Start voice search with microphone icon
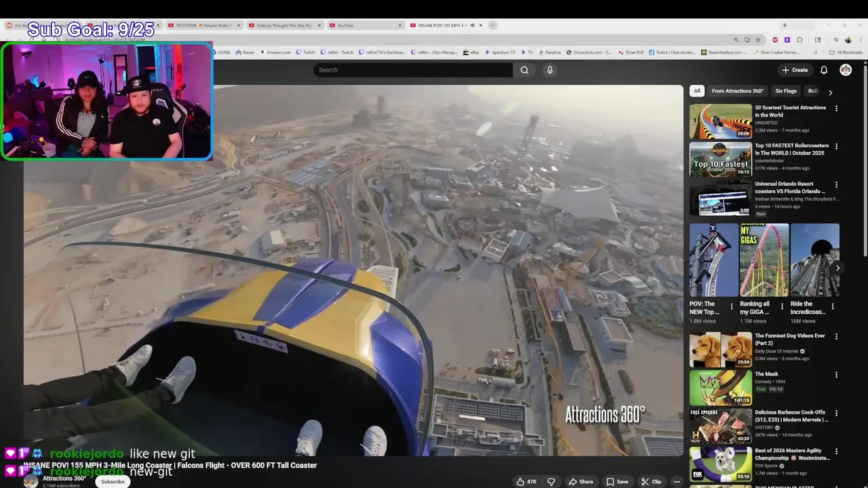Viewport: 868px width, 488px height. click(x=550, y=70)
